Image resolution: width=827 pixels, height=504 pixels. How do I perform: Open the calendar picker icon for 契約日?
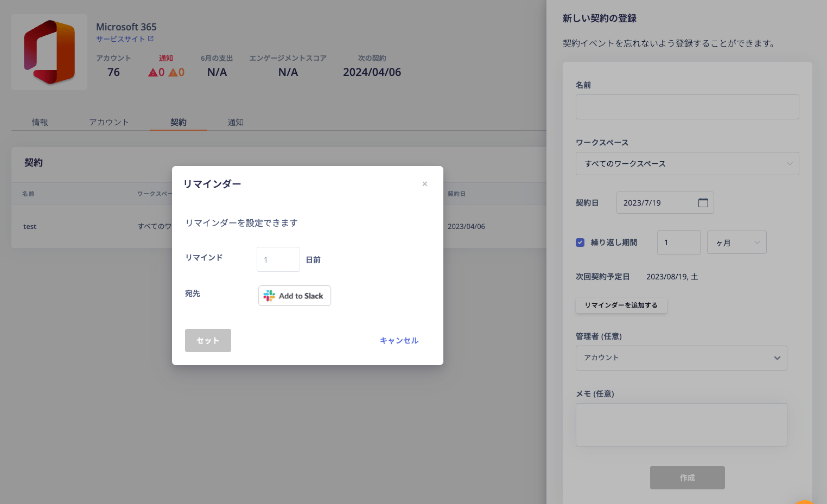[703, 202]
